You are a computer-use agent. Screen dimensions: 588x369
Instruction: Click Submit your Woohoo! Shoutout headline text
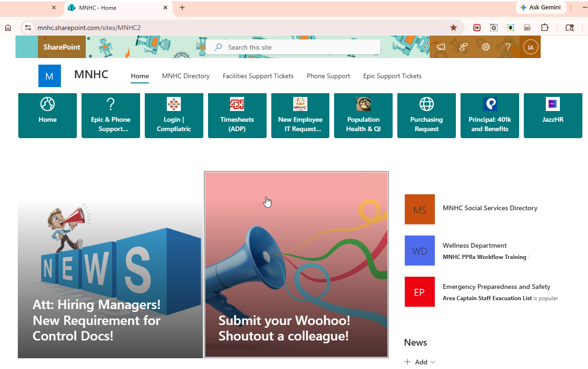(284, 328)
